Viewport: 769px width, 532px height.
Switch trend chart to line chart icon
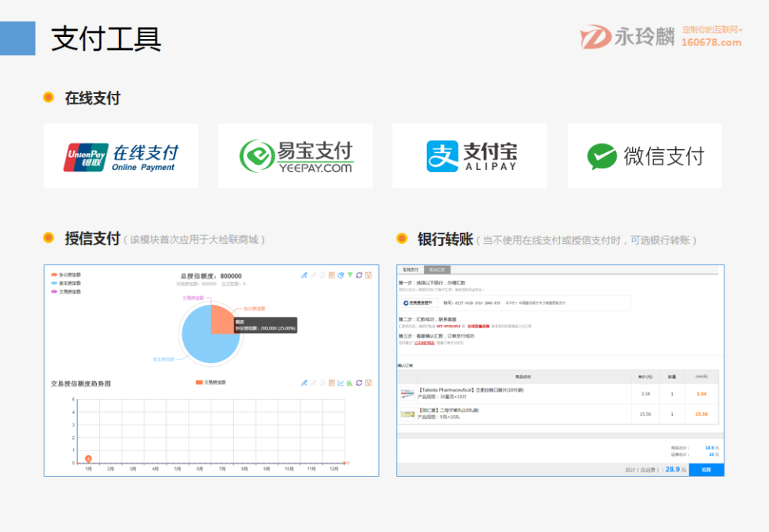click(x=341, y=383)
